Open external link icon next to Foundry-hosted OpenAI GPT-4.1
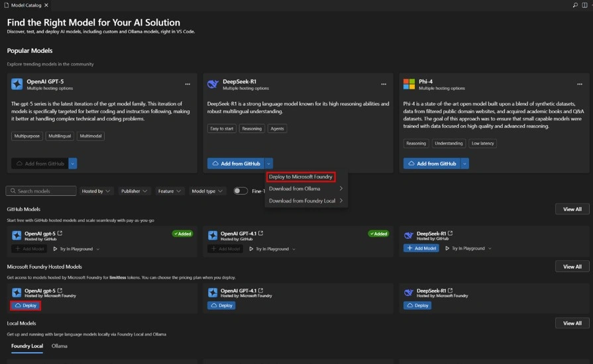The image size is (593, 364). (260, 291)
